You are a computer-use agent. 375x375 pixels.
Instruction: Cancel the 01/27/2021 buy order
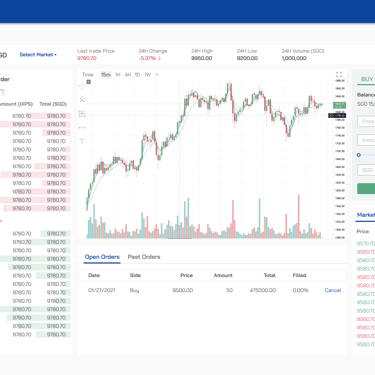(333, 290)
